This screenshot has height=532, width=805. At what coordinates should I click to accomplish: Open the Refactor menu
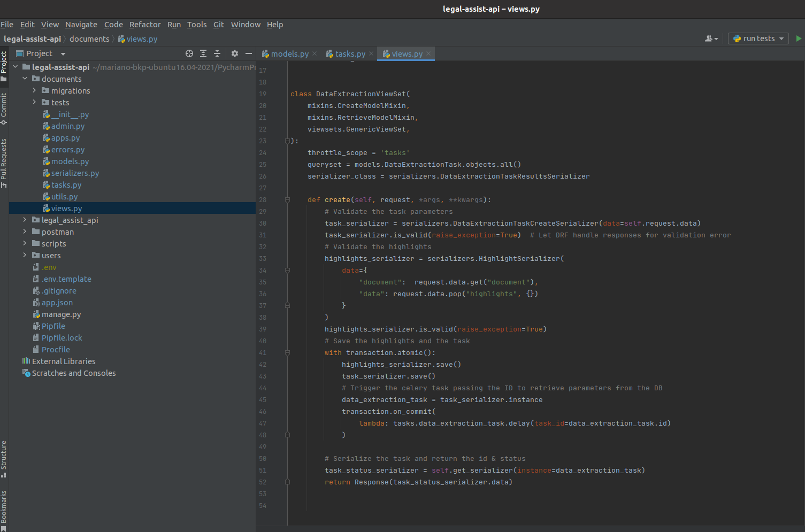[x=144, y=25]
